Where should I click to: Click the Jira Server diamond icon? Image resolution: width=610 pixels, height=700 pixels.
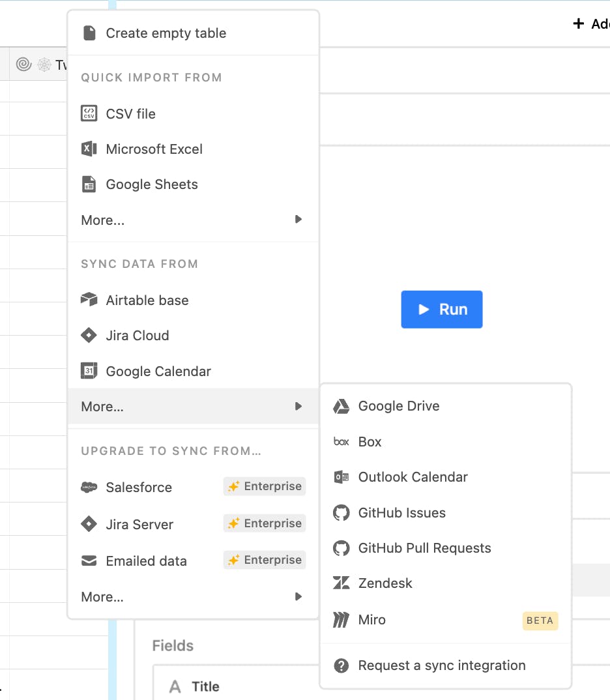89,523
